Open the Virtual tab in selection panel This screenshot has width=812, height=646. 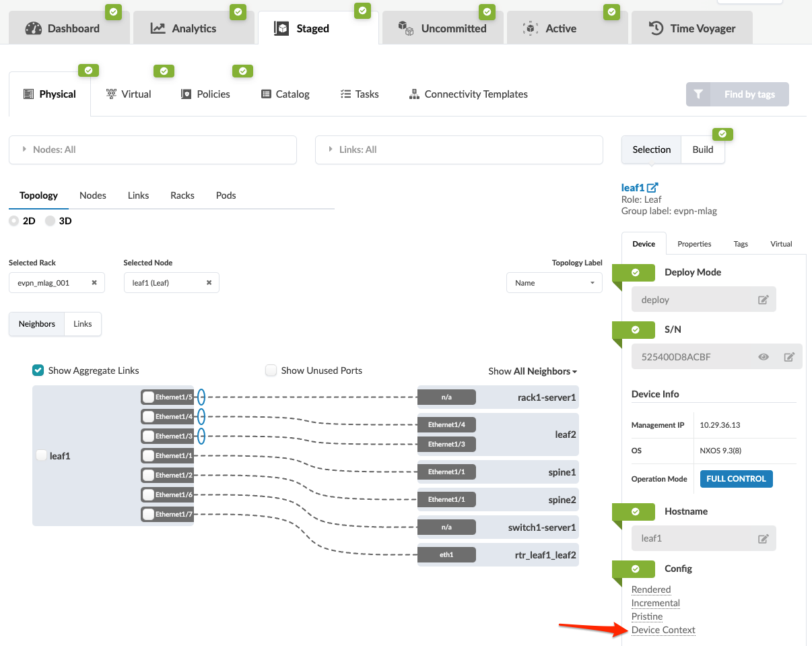781,244
